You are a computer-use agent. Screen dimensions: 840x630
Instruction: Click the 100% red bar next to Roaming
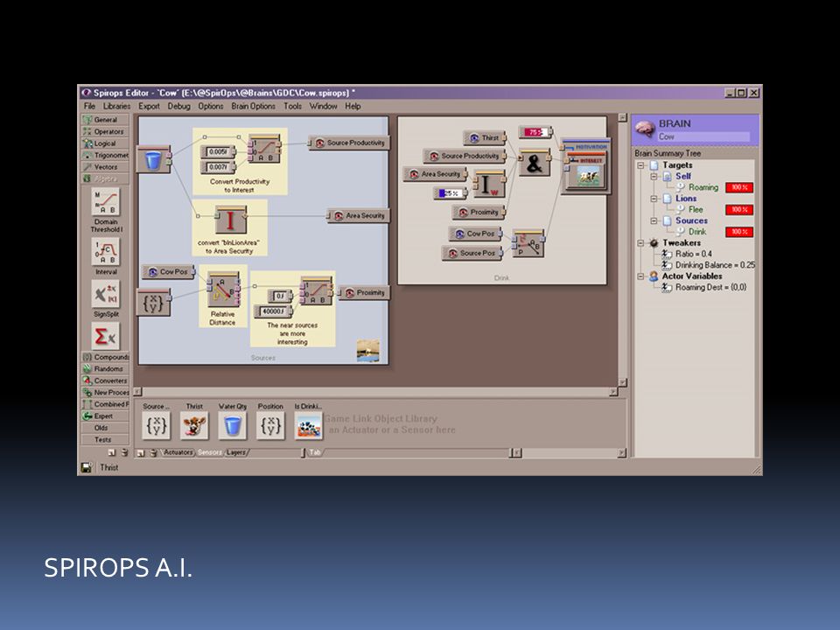point(739,187)
